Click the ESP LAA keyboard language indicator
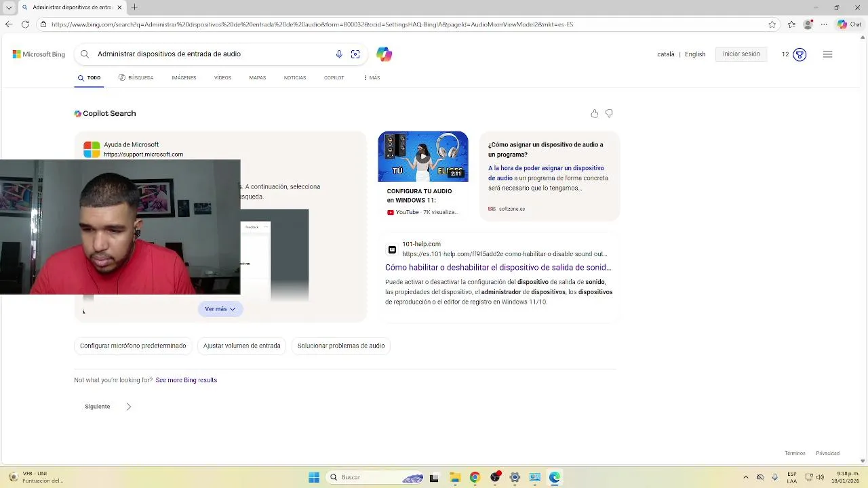868x488 pixels. (x=792, y=477)
